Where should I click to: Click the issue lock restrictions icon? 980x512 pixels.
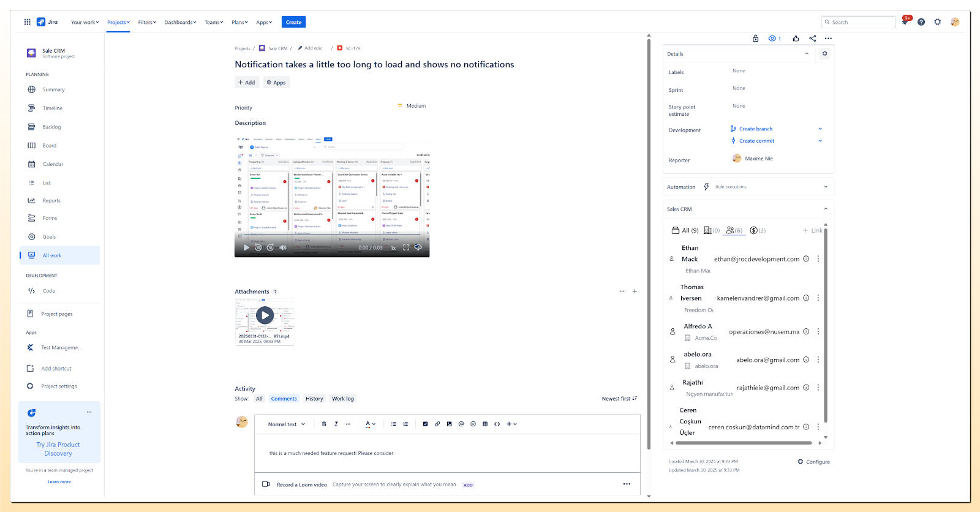pos(756,38)
